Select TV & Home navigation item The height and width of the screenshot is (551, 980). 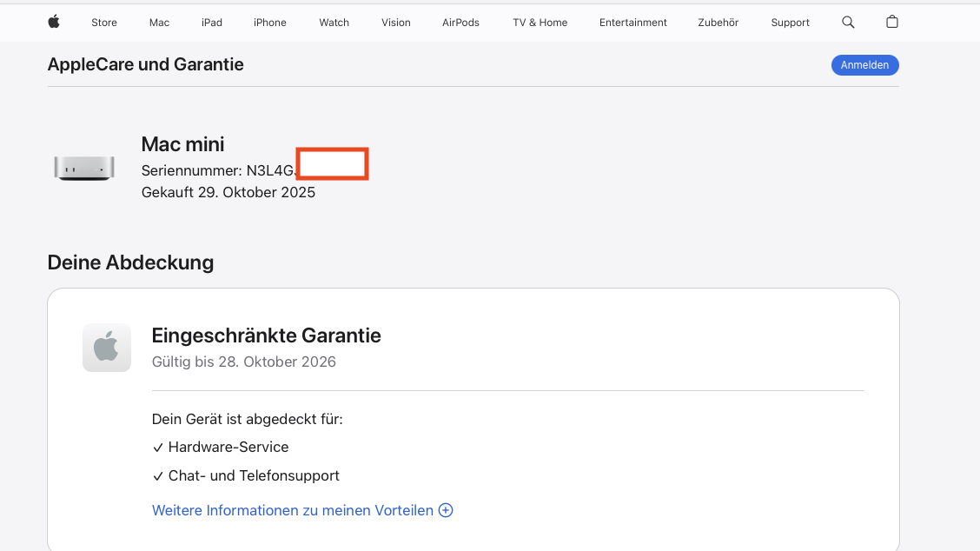(x=540, y=23)
